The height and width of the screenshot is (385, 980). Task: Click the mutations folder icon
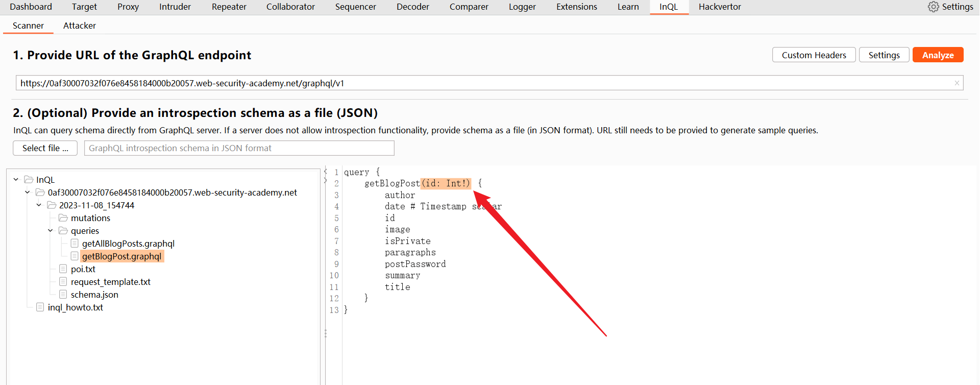pyautogui.click(x=63, y=218)
